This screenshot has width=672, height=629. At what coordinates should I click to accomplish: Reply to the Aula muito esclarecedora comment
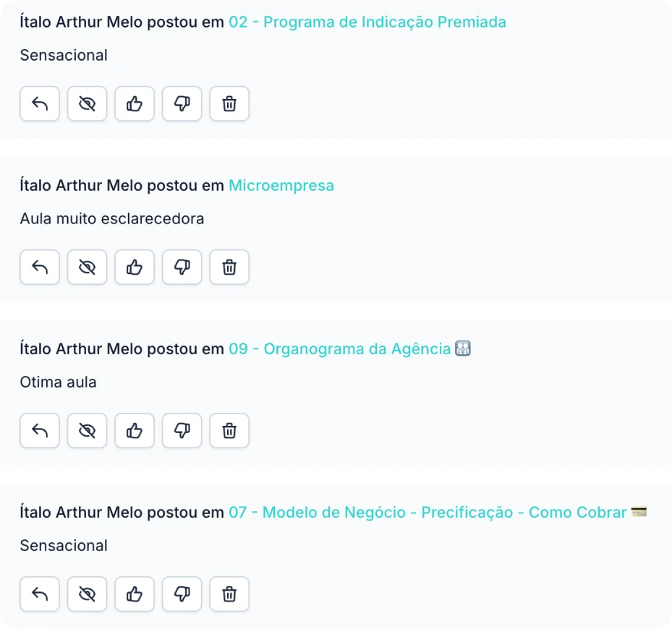(x=40, y=268)
